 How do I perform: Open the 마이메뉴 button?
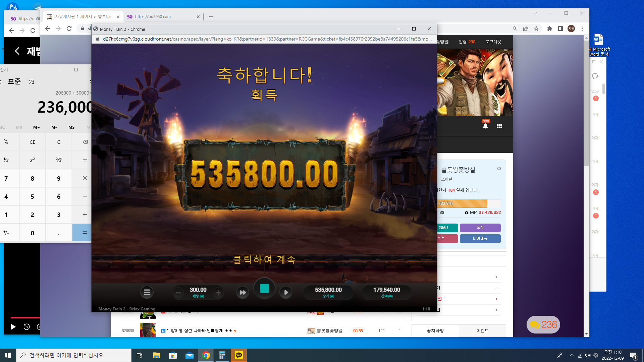pyautogui.click(x=480, y=238)
